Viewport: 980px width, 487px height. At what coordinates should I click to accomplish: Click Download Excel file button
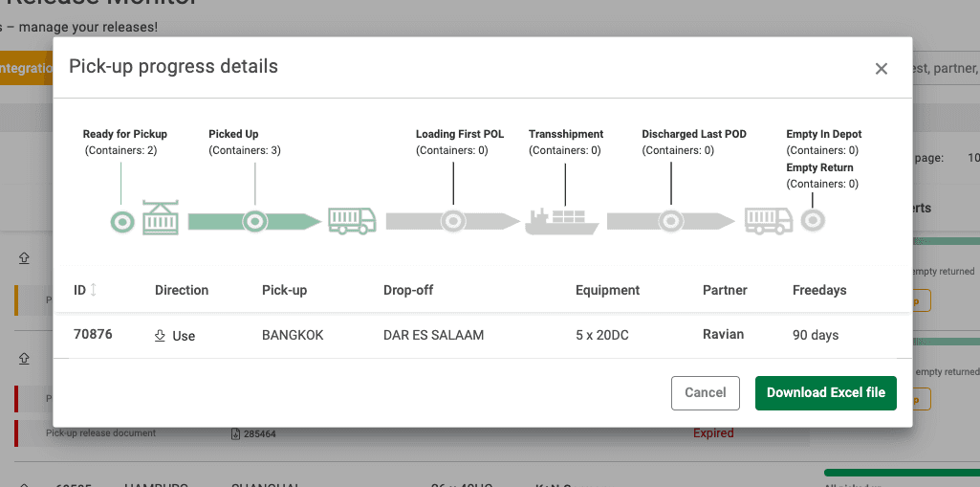coord(825,392)
